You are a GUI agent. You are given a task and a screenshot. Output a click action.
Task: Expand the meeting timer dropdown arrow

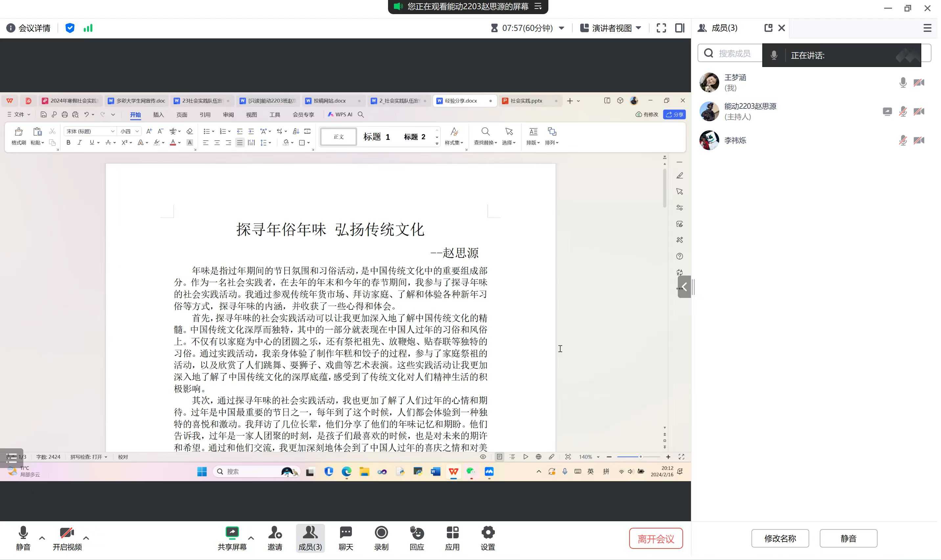point(561,28)
